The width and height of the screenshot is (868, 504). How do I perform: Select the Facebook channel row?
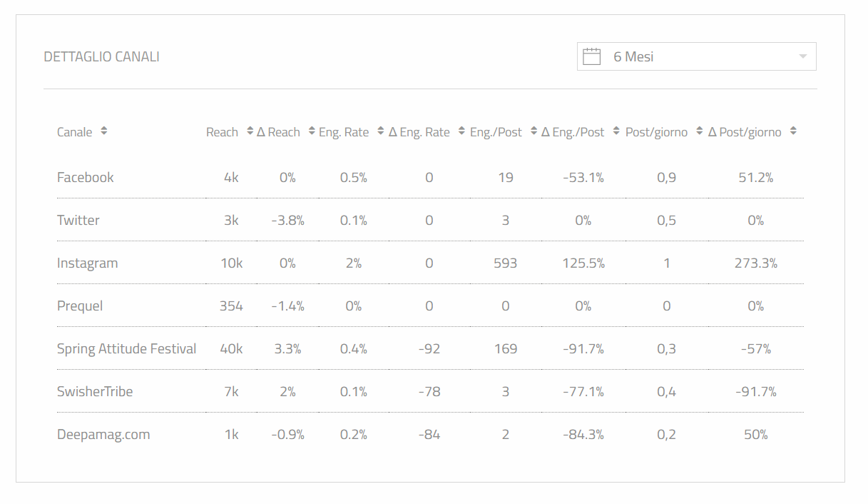[x=86, y=178]
